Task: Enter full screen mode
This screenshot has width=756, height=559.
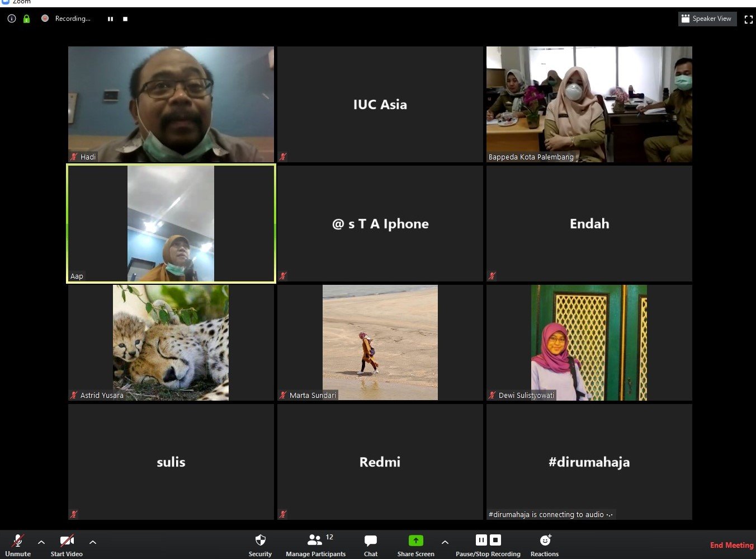Action: click(x=748, y=19)
